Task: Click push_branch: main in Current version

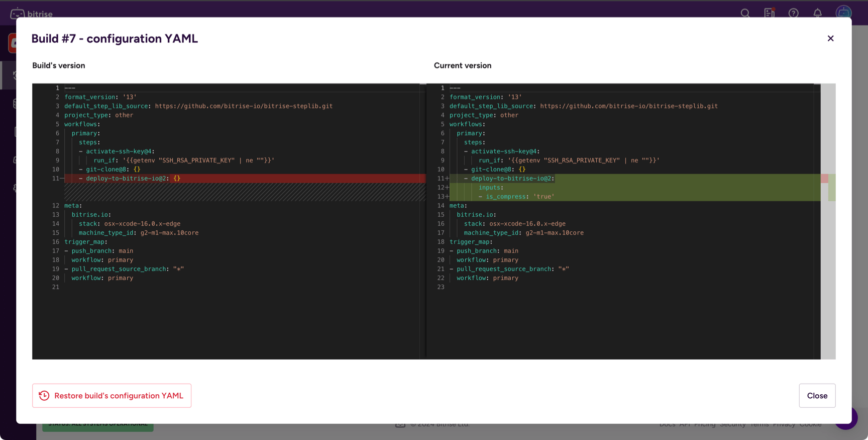Action: click(484, 251)
